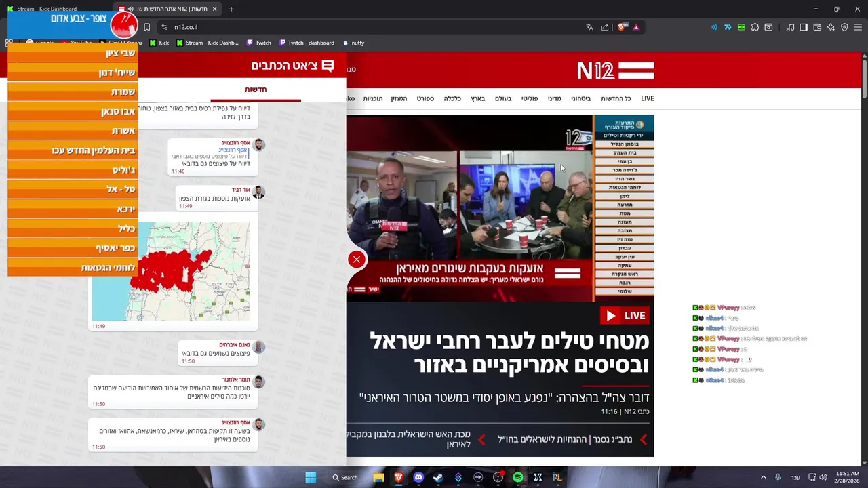Open File Explorer from taskbar
The image size is (868, 488).
(378, 477)
